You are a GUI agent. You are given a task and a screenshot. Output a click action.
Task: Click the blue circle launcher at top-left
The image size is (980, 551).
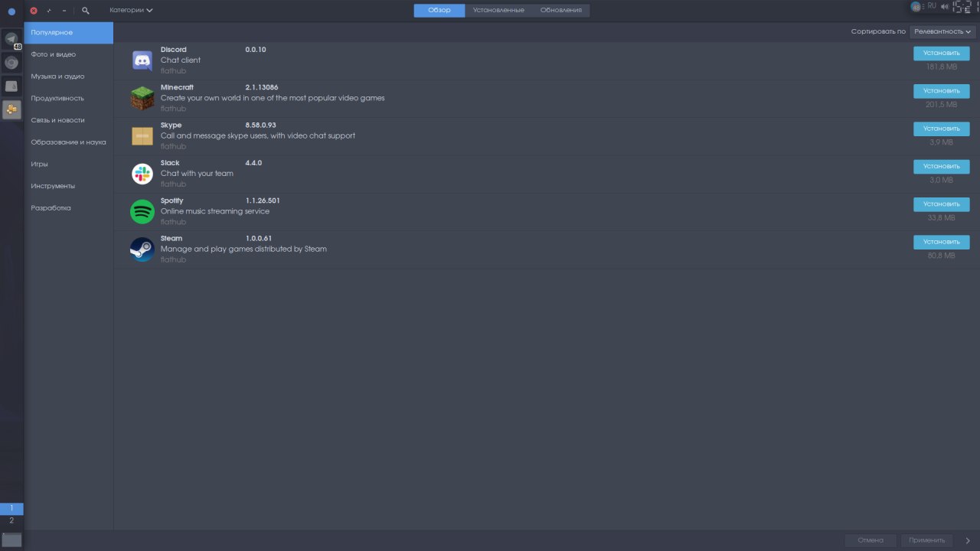coord(11,11)
